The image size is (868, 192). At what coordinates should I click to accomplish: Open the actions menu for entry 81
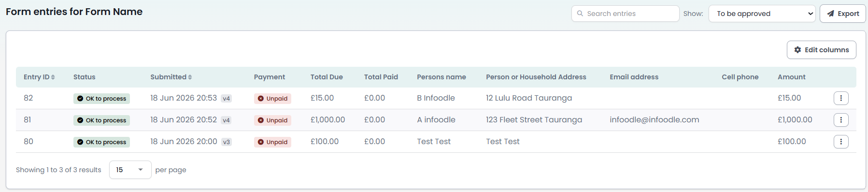841,120
